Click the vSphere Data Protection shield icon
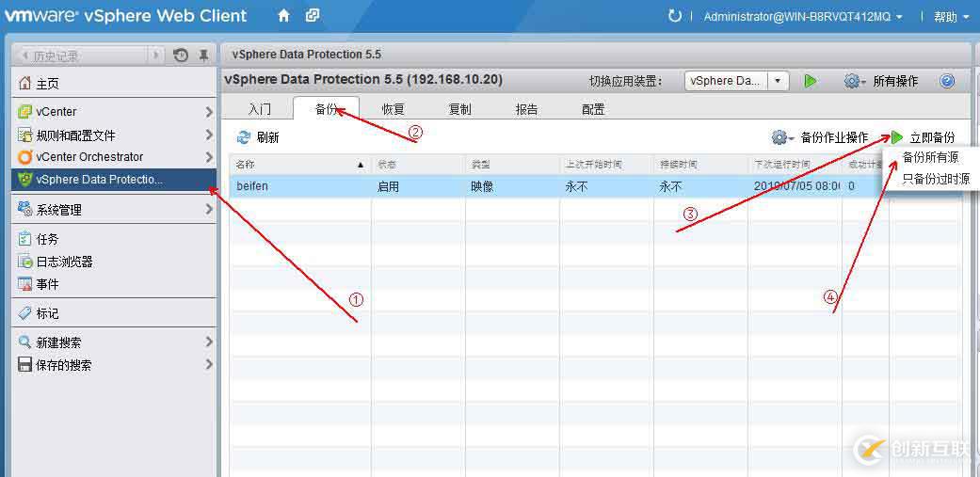The width and height of the screenshot is (980, 477). [24, 180]
